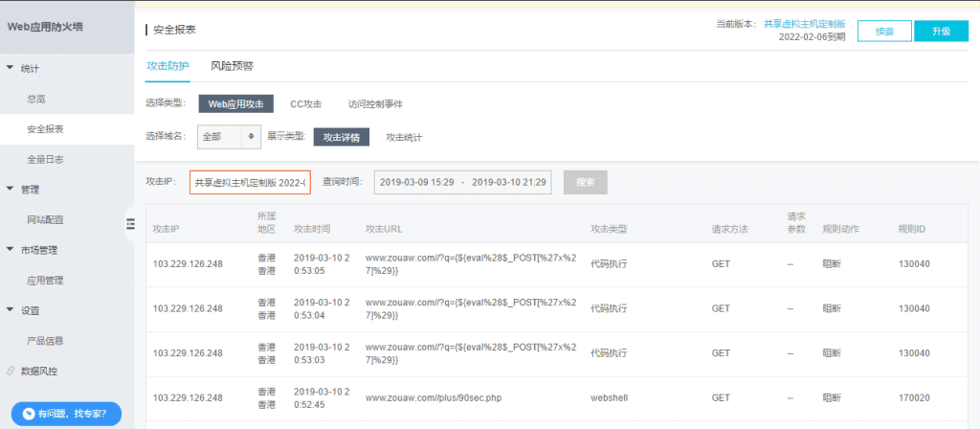Collapse the 统计 section arrow
980x429 pixels.
click(x=10, y=68)
